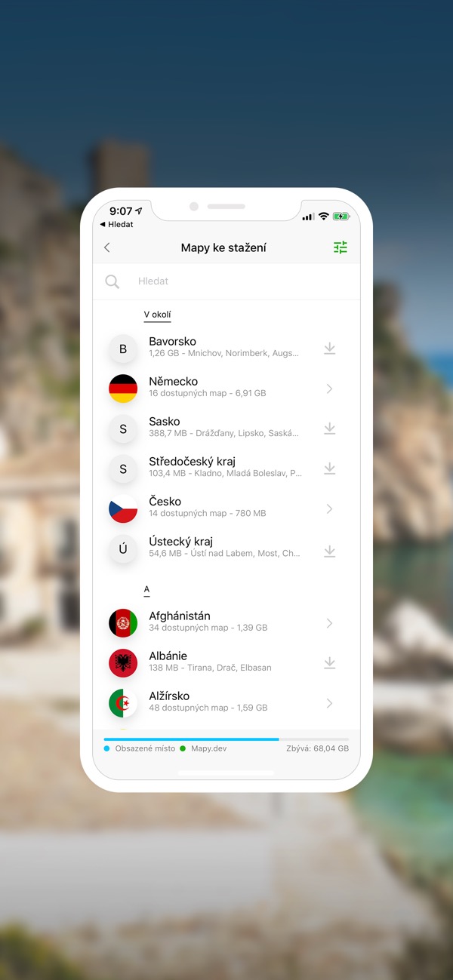Click the storage usage progress bar

(226, 739)
